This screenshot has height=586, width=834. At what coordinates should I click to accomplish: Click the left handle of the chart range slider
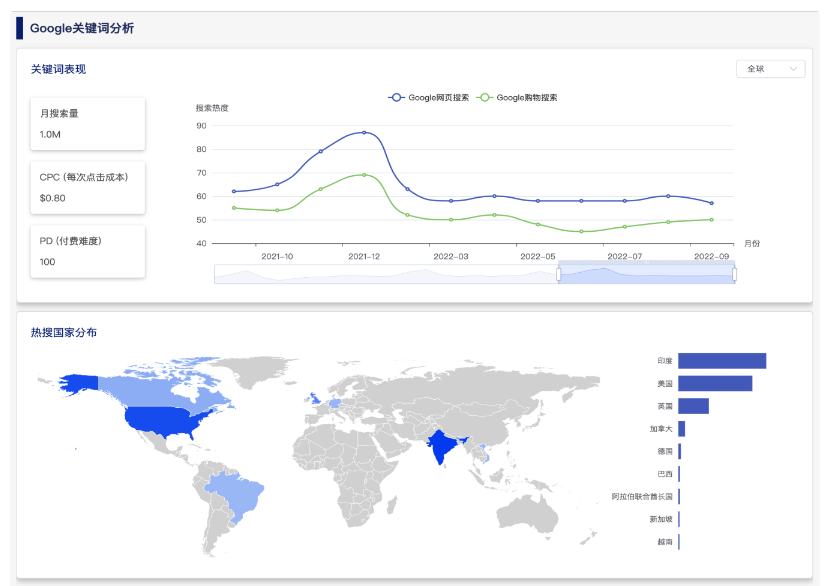point(558,274)
